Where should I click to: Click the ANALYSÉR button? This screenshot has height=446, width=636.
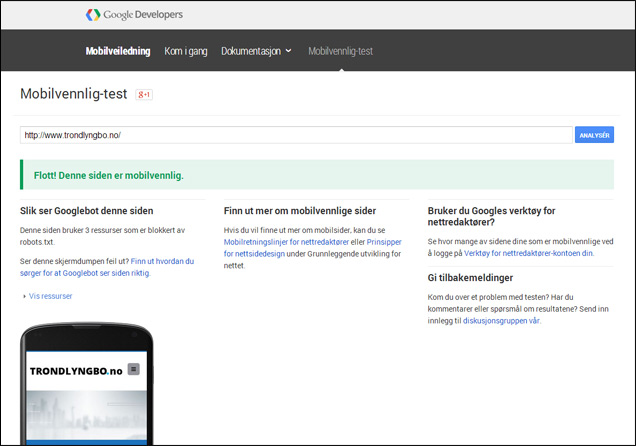[594, 135]
